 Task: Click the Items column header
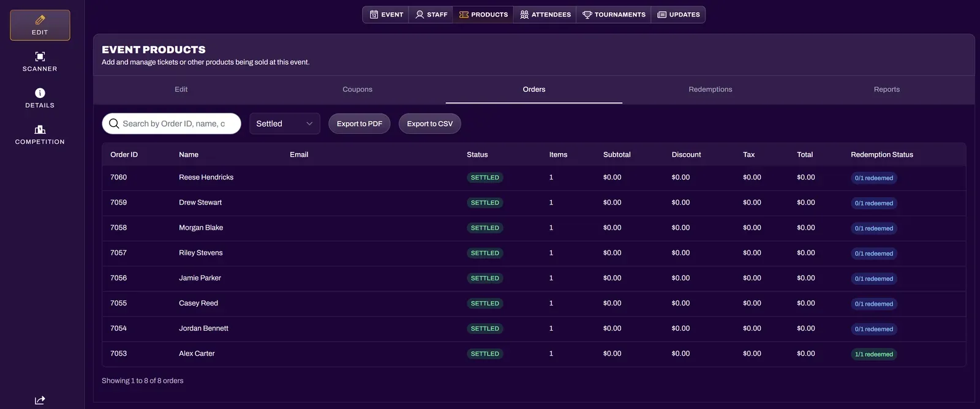pyautogui.click(x=558, y=155)
